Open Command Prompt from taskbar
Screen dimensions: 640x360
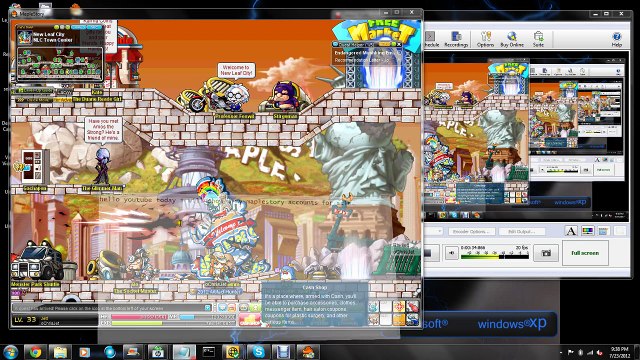click(209, 352)
